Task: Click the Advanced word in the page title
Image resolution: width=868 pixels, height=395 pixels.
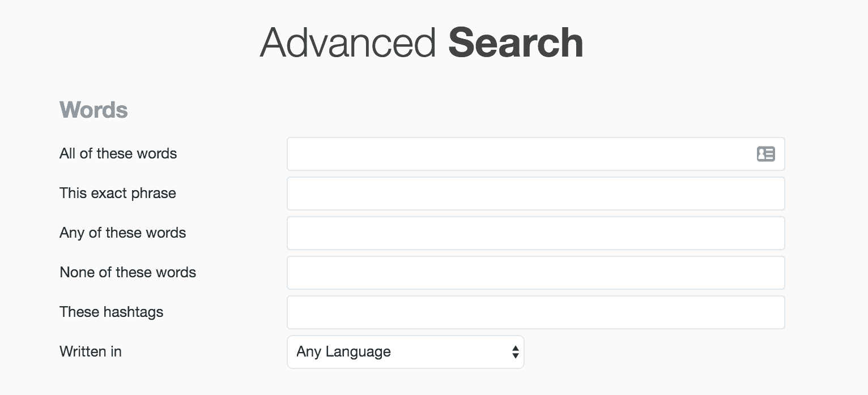Action: (x=348, y=42)
